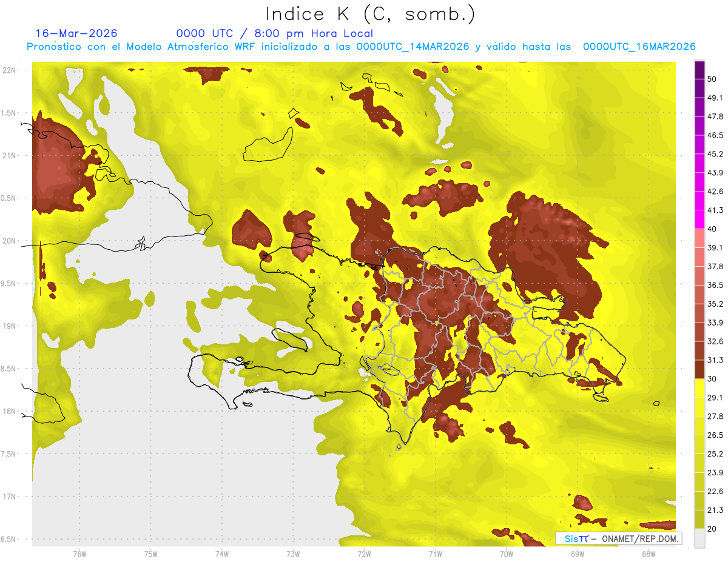This screenshot has width=728, height=562.
Task: Click the legend value "25.2"
Action: (x=715, y=454)
